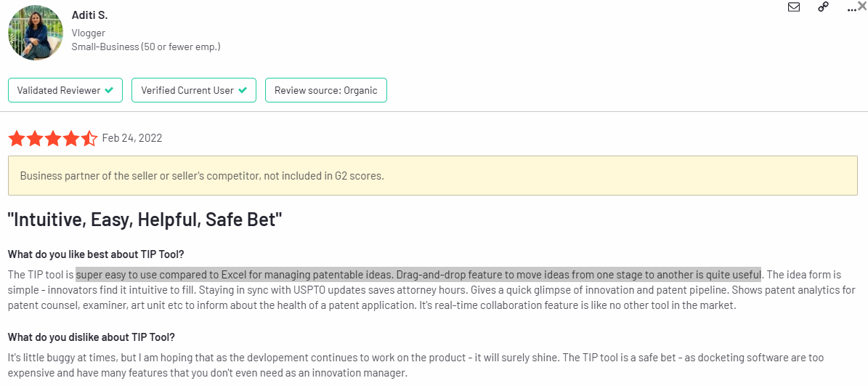
Task: Select the third star in the rating
Action: point(53,138)
